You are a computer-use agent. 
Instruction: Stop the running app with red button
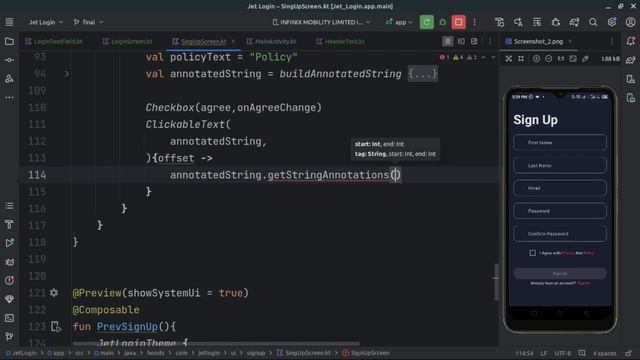pyautogui.click(x=458, y=22)
